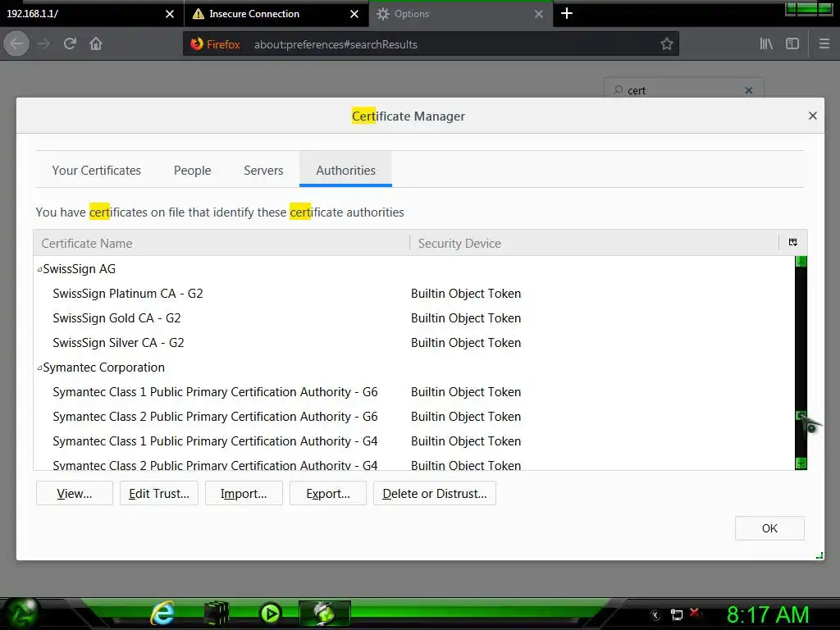Click the magnifier icon in the preferences search
The image size is (840, 630).
click(x=619, y=90)
